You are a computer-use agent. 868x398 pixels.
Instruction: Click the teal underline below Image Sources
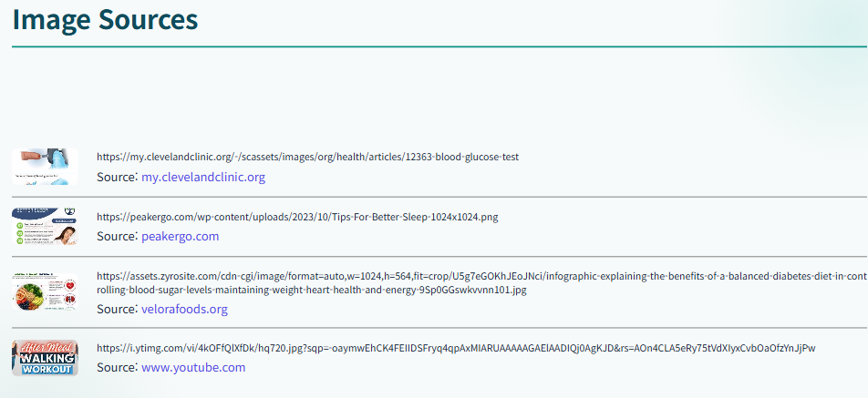coord(439,47)
